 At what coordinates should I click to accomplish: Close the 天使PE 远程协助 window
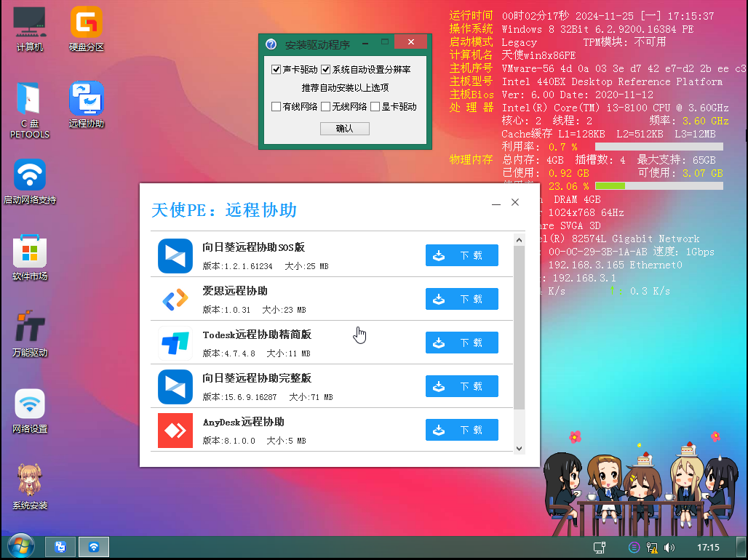pyautogui.click(x=515, y=202)
